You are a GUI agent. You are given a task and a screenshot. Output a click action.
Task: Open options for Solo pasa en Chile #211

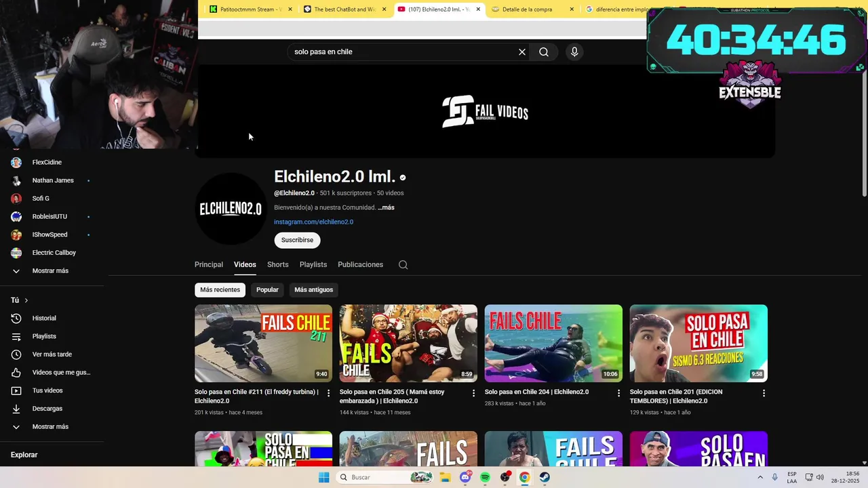pos(329,393)
